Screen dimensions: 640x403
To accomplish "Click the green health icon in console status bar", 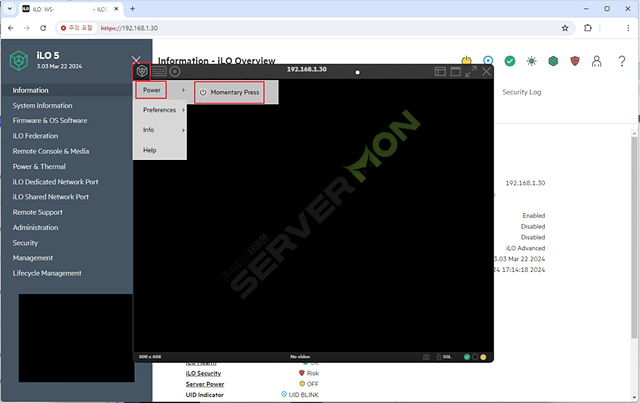I will (467, 357).
